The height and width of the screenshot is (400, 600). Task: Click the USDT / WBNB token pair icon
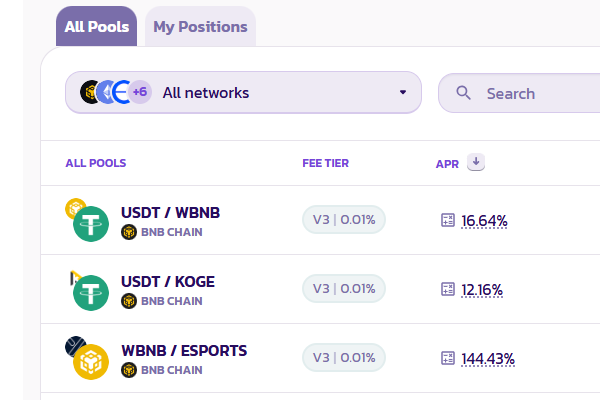pyautogui.click(x=87, y=221)
